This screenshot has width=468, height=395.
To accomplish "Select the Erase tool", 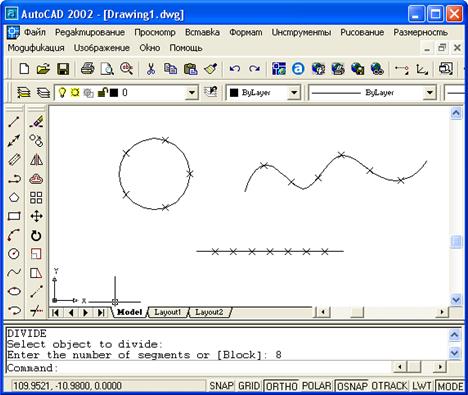I will pyautogui.click(x=36, y=121).
